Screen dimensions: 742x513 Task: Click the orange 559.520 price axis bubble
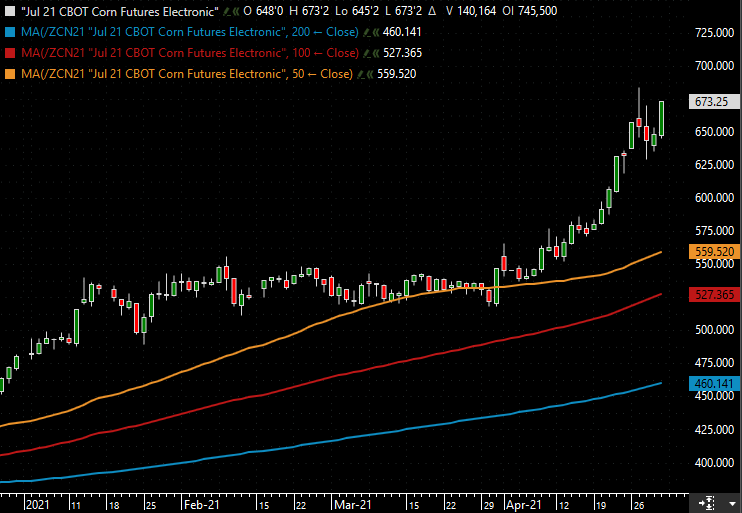pyautogui.click(x=715, y=251)
